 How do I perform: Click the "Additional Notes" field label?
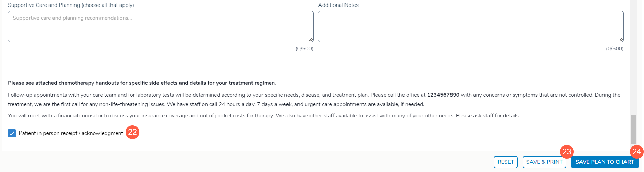point(338,5)
